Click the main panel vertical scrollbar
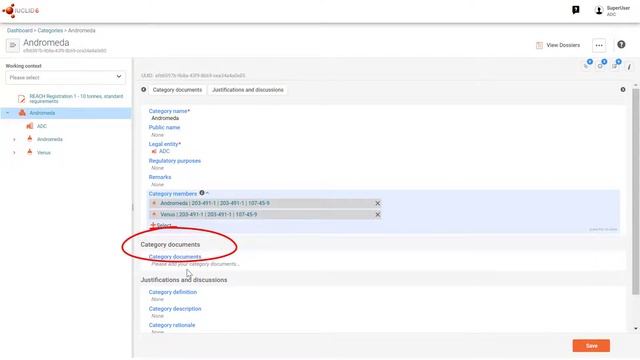Viewport: 640px width, 360px height. click(636, 191)
